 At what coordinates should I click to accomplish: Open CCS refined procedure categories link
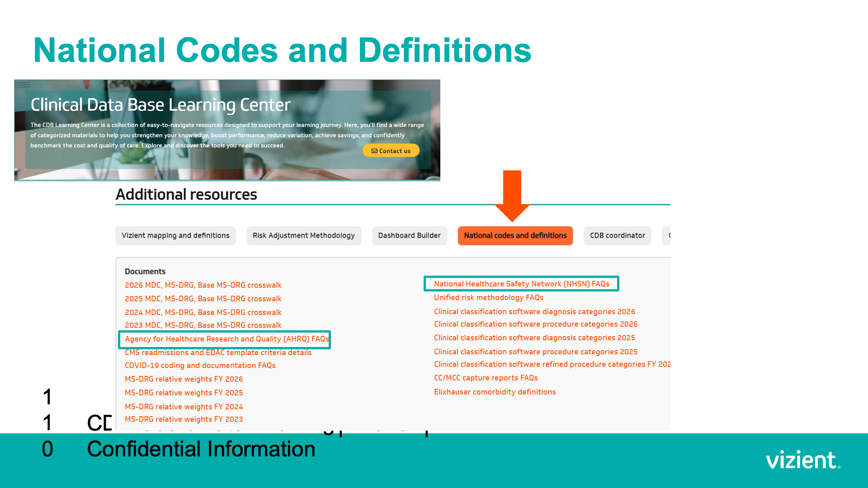pyautogui.click(x=552, y=364)
